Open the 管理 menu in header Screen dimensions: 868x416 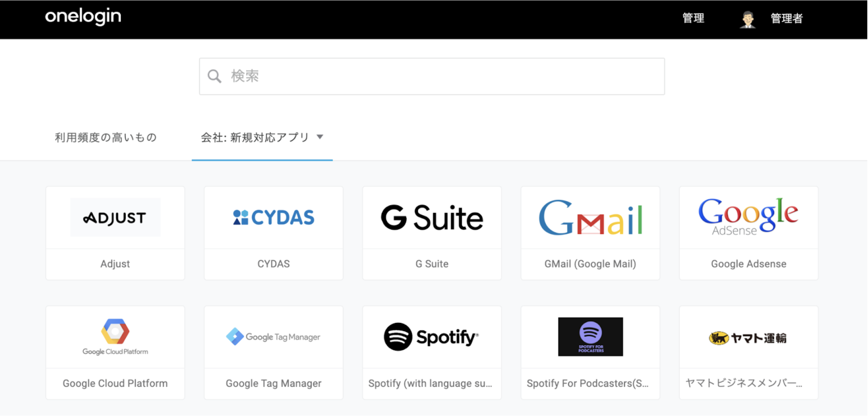[693, 18]
